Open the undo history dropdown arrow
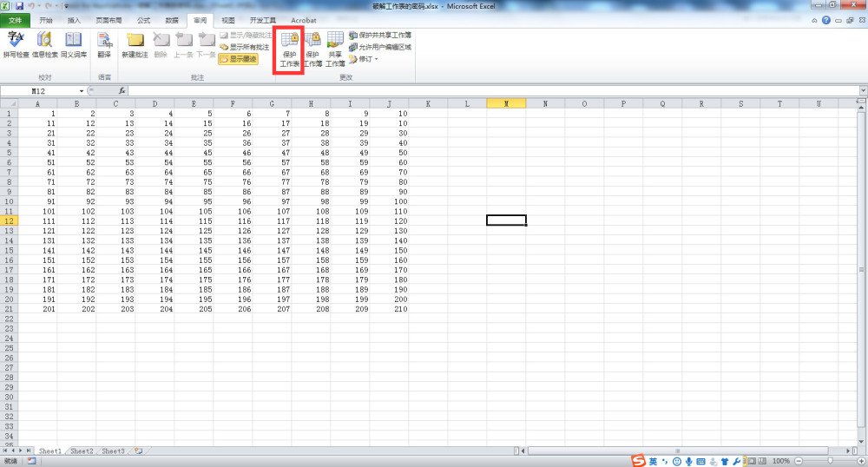This screenshot has height=467, width=868. tap(39, 6)
